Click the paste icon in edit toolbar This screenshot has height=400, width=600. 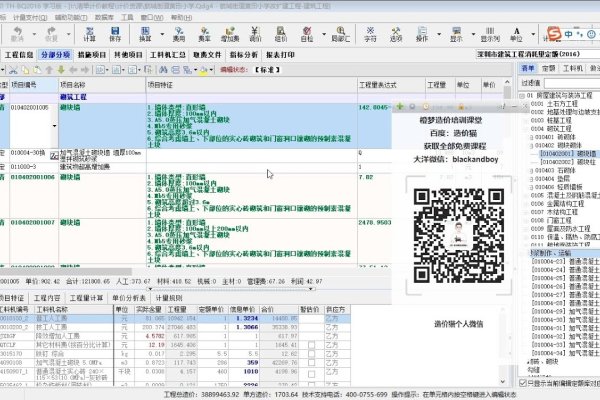[37, 70]
